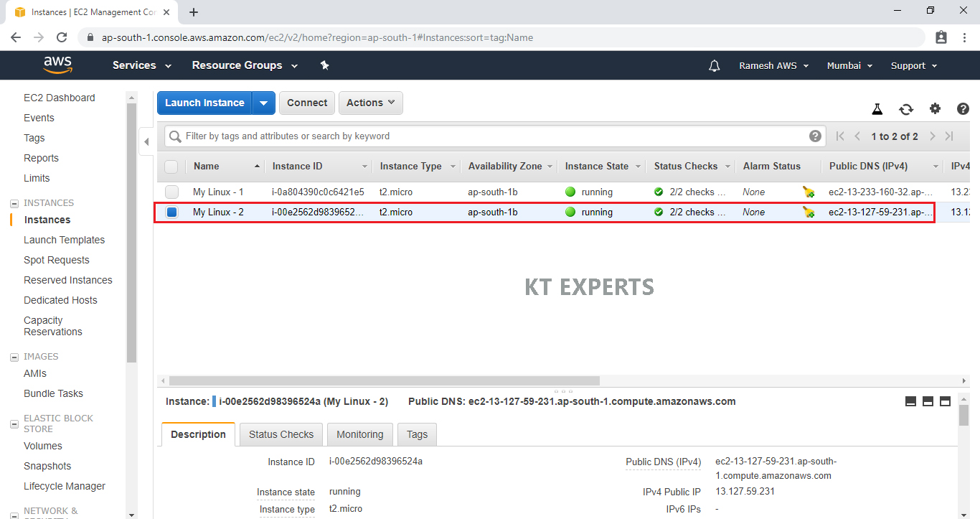The height and width of the screenshot is (519, 980).
Task: Open the help question mark icon
Action: [x=963, y=109]
